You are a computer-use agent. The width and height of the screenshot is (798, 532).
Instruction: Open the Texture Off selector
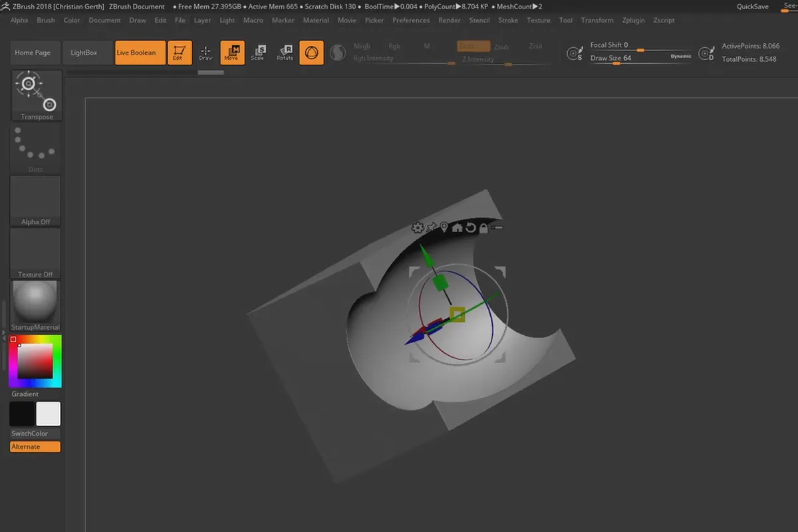[36, 253]
